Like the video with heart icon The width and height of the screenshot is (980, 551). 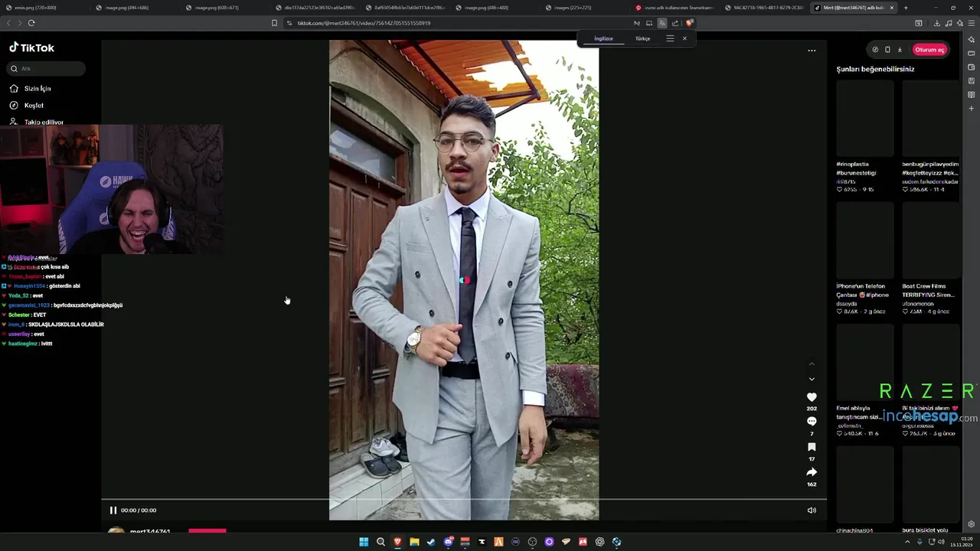tap(812, 397)
